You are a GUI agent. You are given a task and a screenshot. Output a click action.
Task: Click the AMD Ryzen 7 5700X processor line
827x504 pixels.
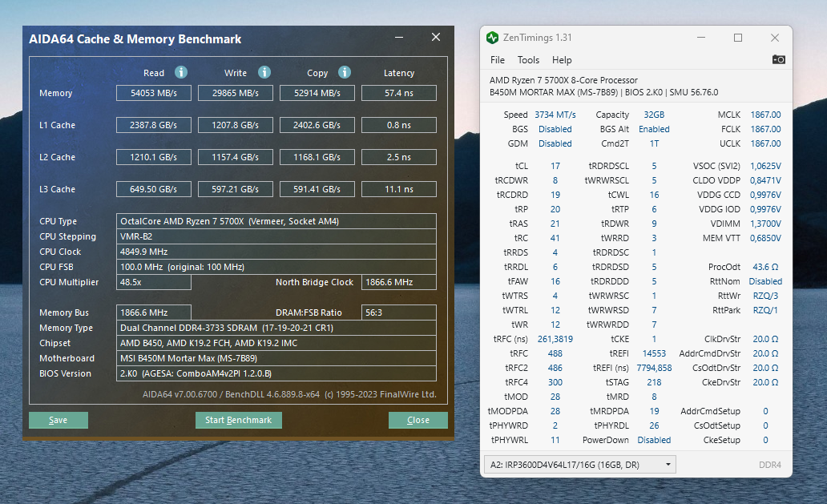(x=563, y=80)
